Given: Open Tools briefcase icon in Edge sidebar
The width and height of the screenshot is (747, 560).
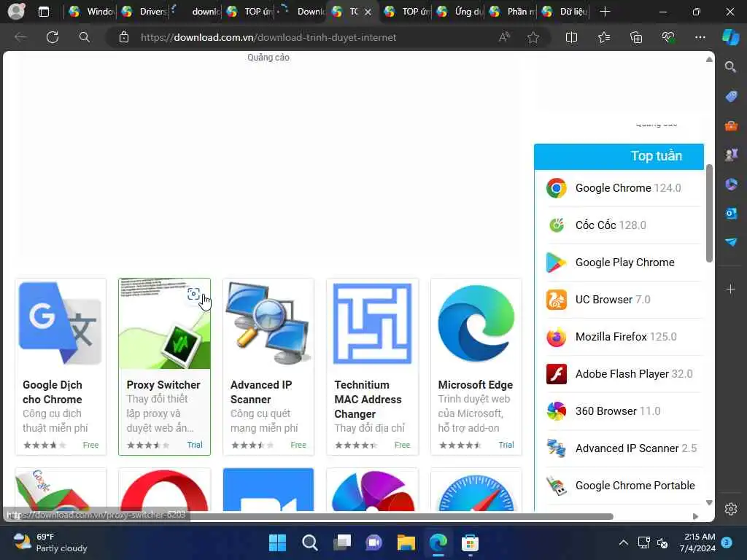Looking at the screenshot, I should point(731,125).
